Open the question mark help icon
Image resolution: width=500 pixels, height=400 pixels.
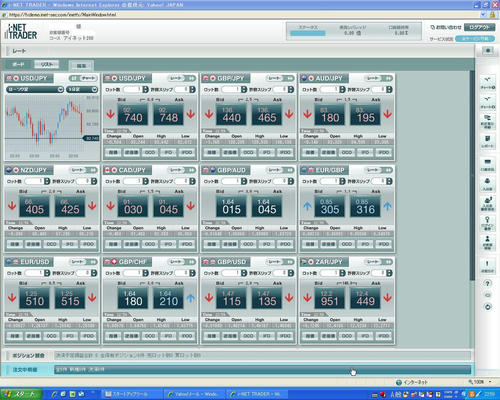tap(487, 283)
